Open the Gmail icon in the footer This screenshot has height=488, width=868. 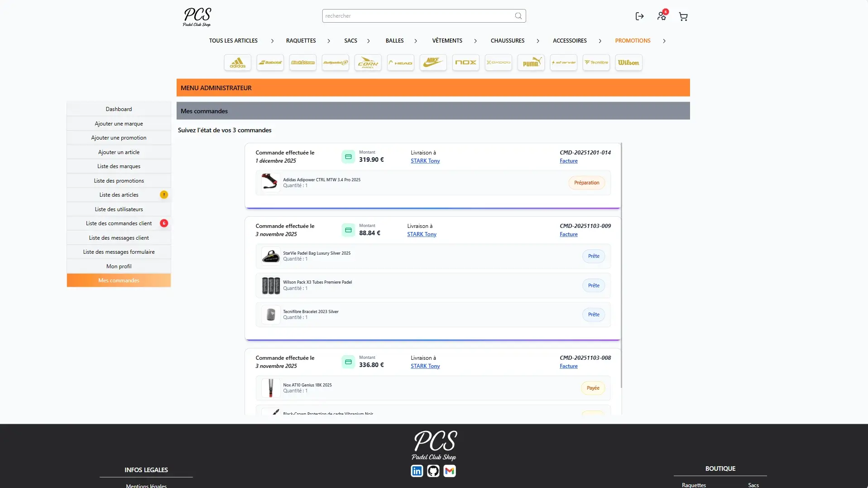(x=450, y=471)
